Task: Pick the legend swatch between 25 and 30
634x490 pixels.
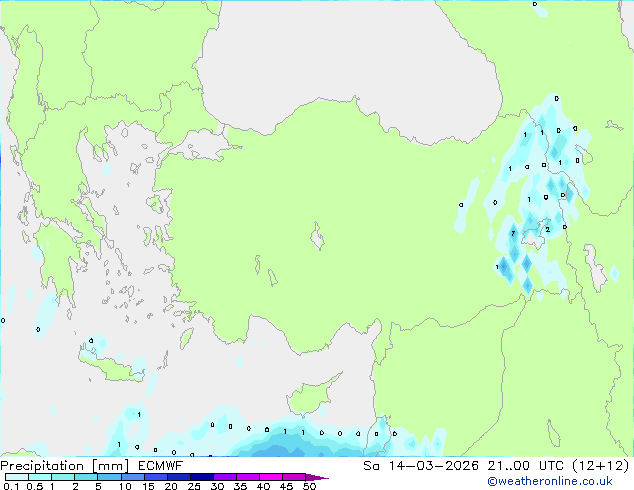Action: [x=201, y=477]
